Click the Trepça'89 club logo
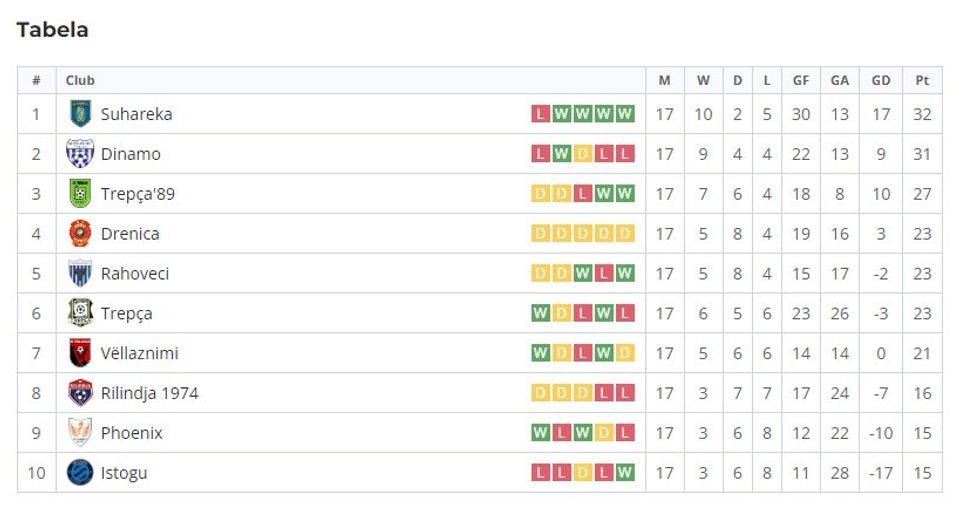Image resolution: width=980 pixels, height=515 pixels. [x=80, y=194]
